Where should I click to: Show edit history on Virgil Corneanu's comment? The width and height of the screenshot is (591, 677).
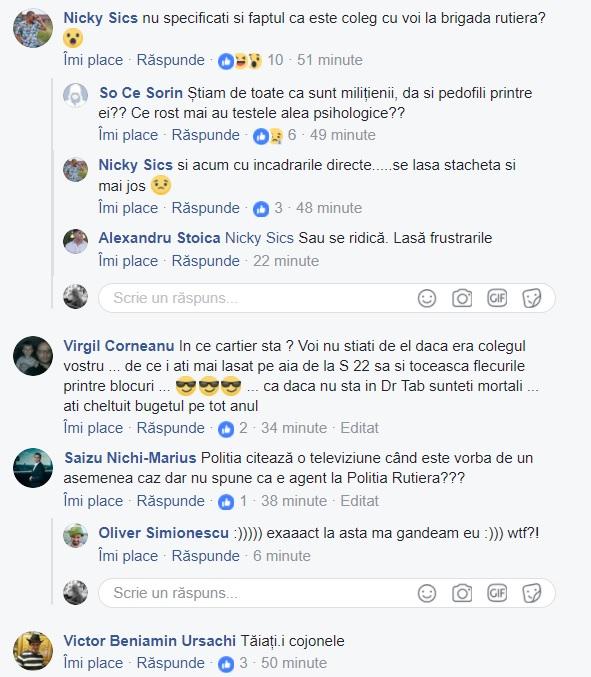359,428
